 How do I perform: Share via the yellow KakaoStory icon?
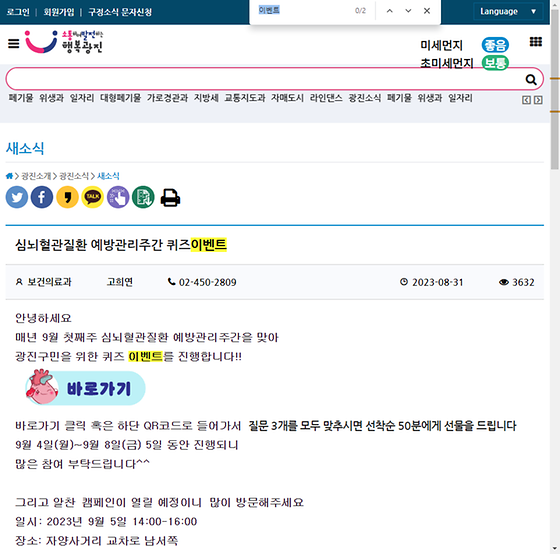click(x=68, y=197)
